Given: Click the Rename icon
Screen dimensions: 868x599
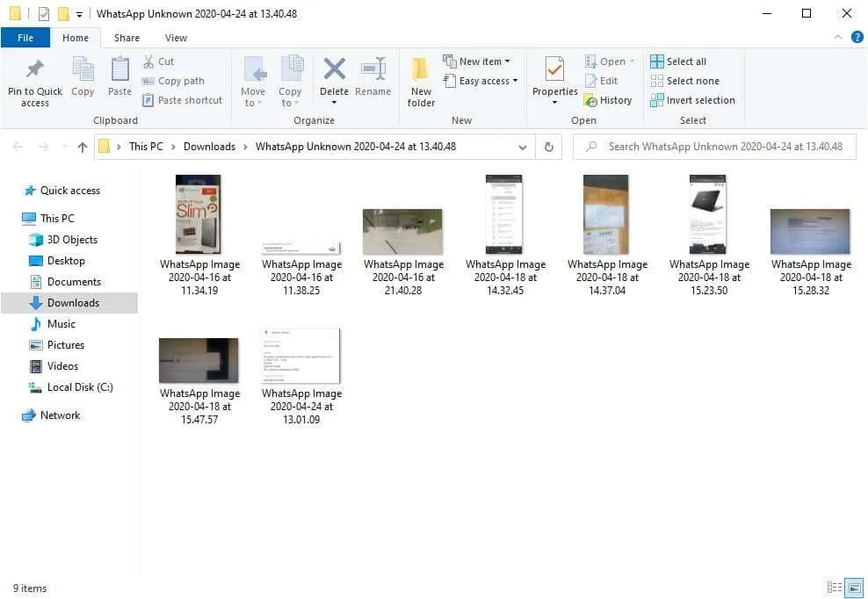Looking at the screenshot, I should (x=373, y=69).
